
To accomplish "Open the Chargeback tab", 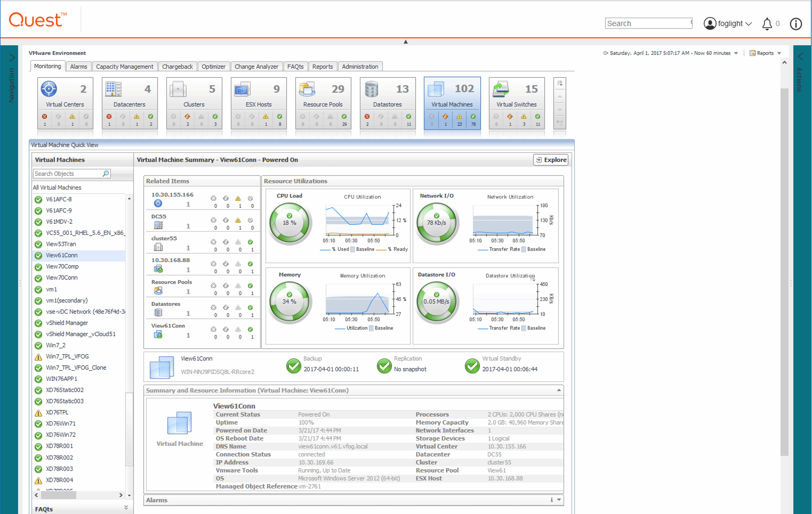I will pos(177,66).
